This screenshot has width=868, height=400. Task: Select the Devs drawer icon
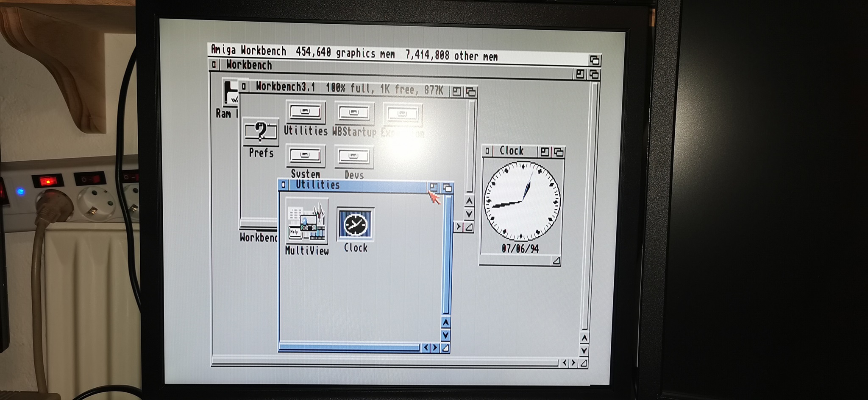coord(354,157)
